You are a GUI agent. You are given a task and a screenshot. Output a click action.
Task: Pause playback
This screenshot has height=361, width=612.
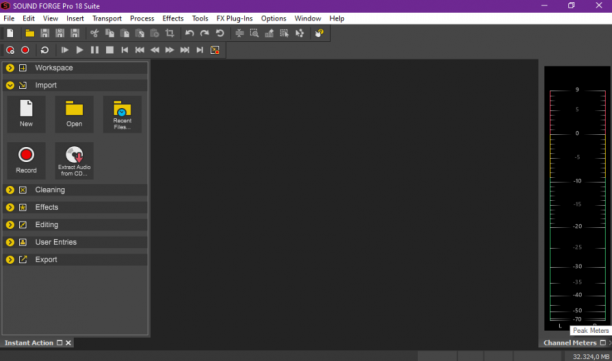94,50
